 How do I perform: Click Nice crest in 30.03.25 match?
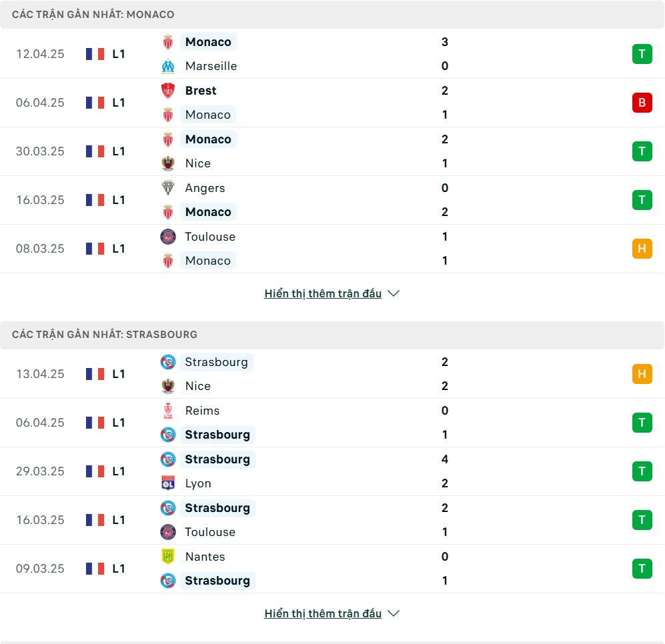(168, 163)
